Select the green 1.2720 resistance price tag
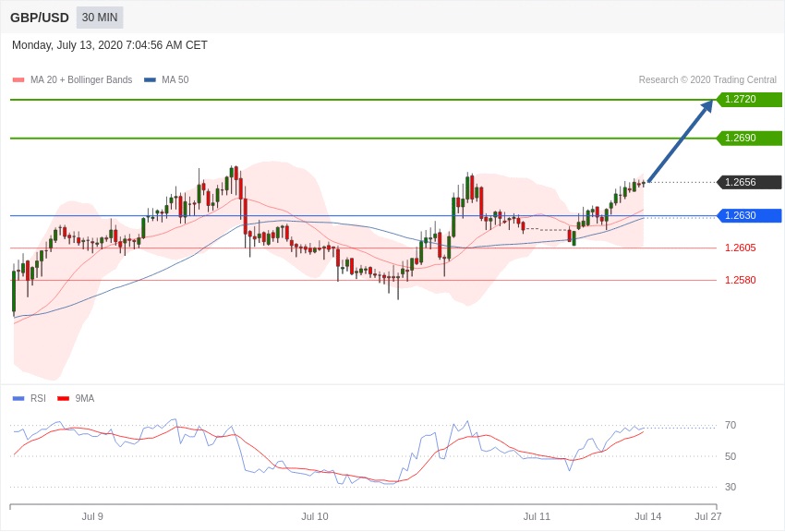 749,100
